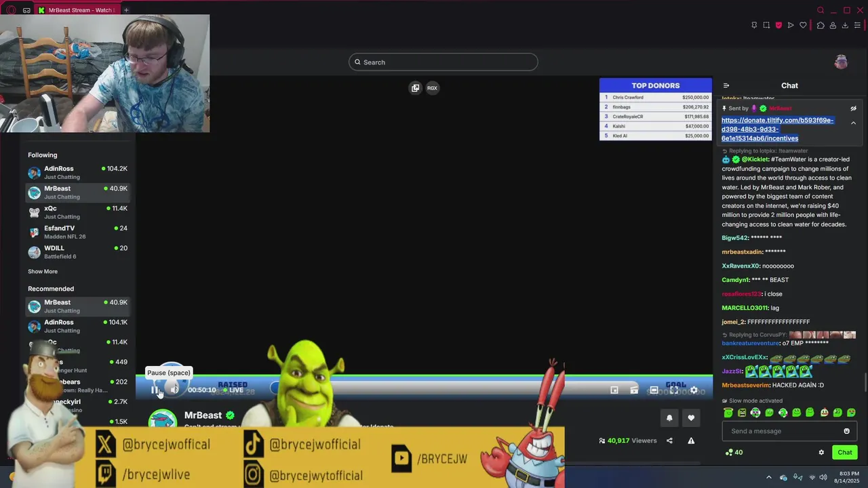Click OneDrive cloud tray icon
868x488 pixels.
[784, 477]
